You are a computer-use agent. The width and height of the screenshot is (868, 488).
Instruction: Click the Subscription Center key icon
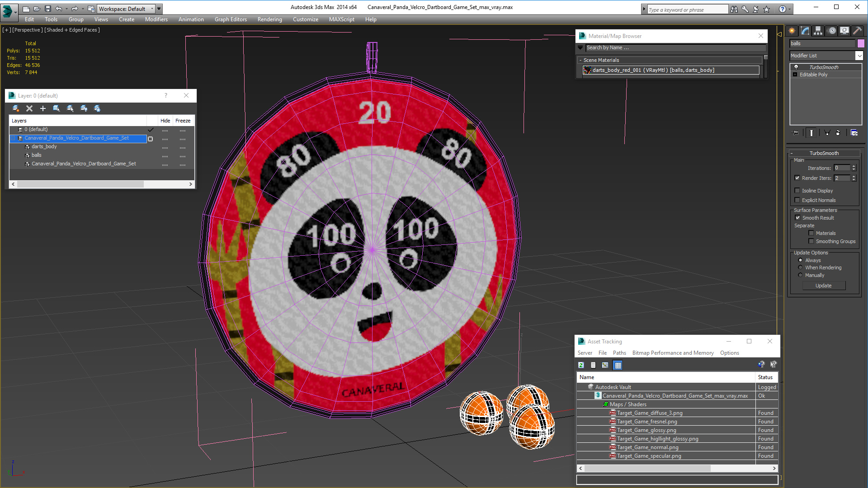point(745,9)
